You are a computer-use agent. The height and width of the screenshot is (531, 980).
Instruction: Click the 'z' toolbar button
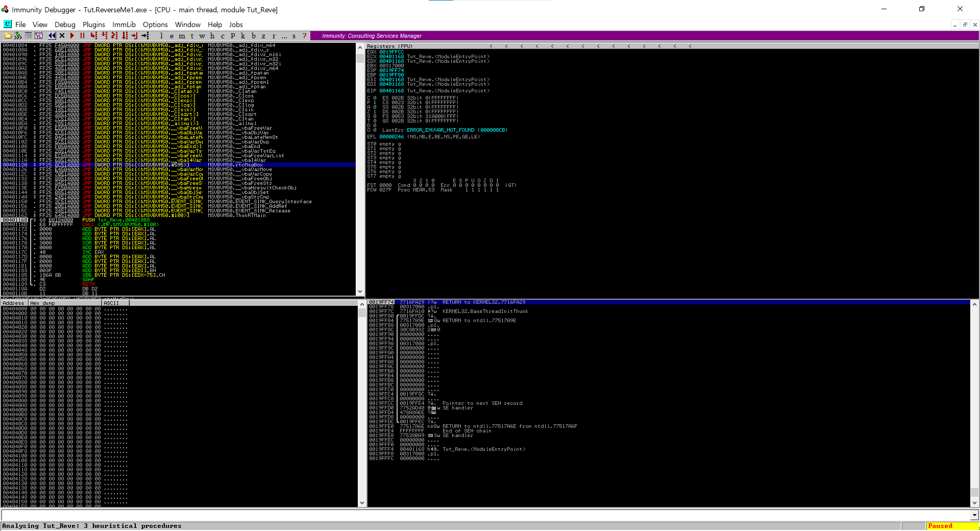tap(263, 36)
